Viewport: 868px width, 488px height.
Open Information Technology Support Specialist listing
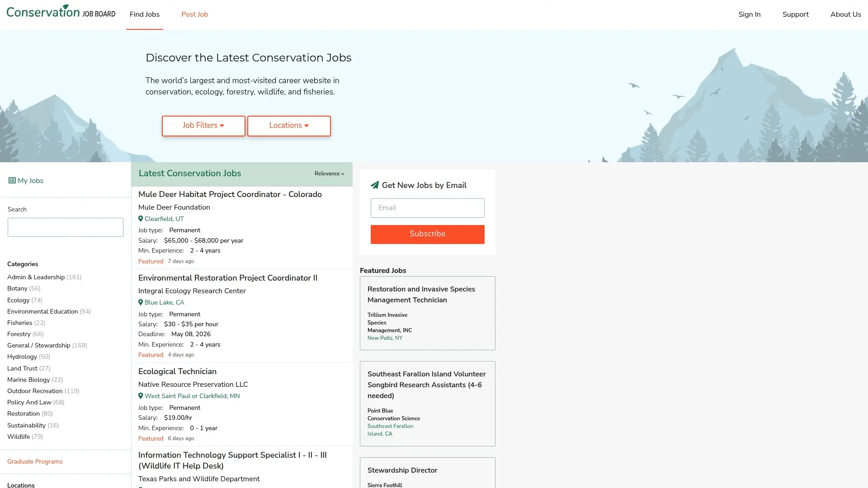pos(232,460)
